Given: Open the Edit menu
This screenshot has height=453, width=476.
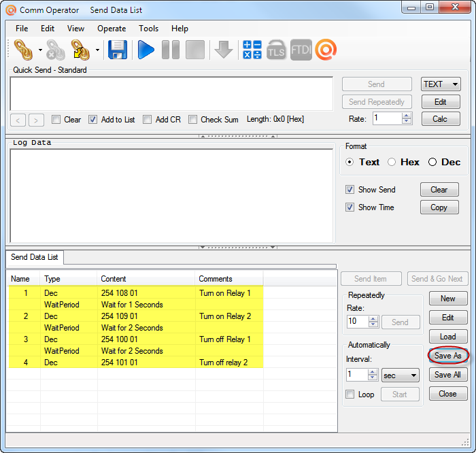Looking at the screenshot, I should [48, 29].
